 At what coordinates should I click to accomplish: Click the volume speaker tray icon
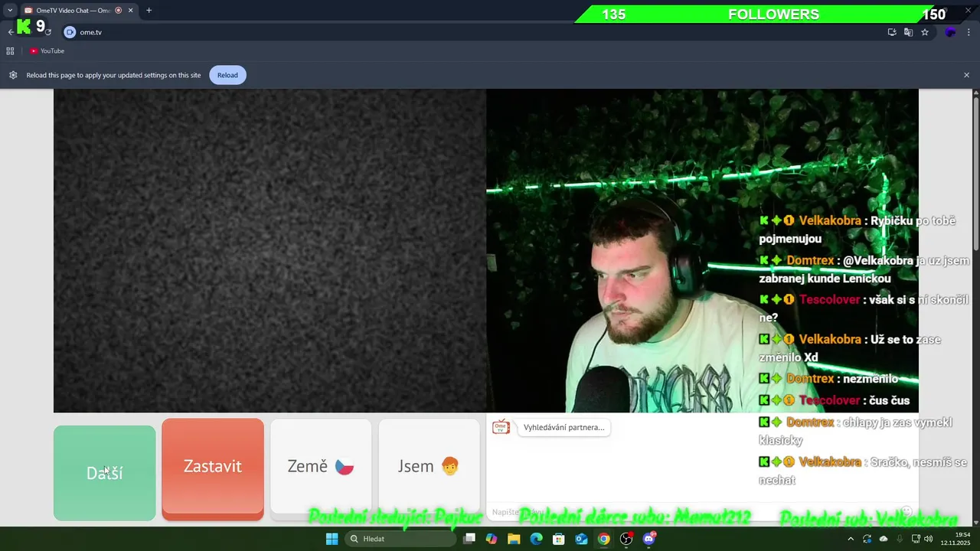click(928, 539)
